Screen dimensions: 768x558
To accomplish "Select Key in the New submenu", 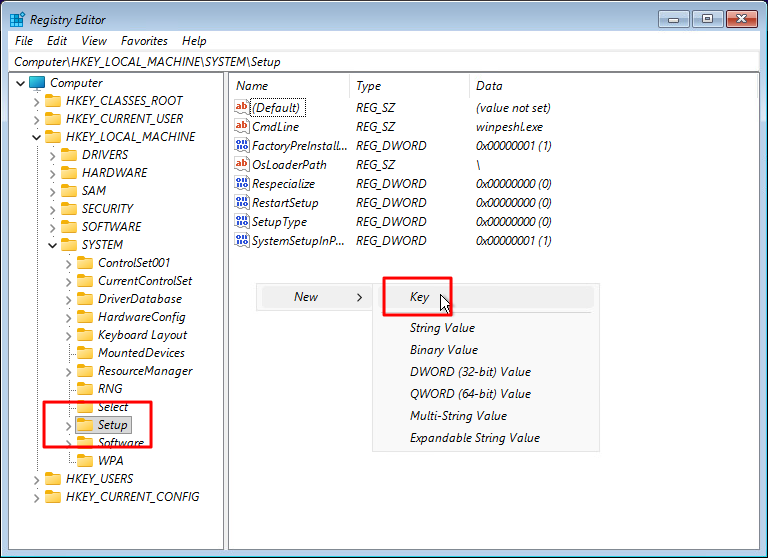I will click(x=419, y=297).
